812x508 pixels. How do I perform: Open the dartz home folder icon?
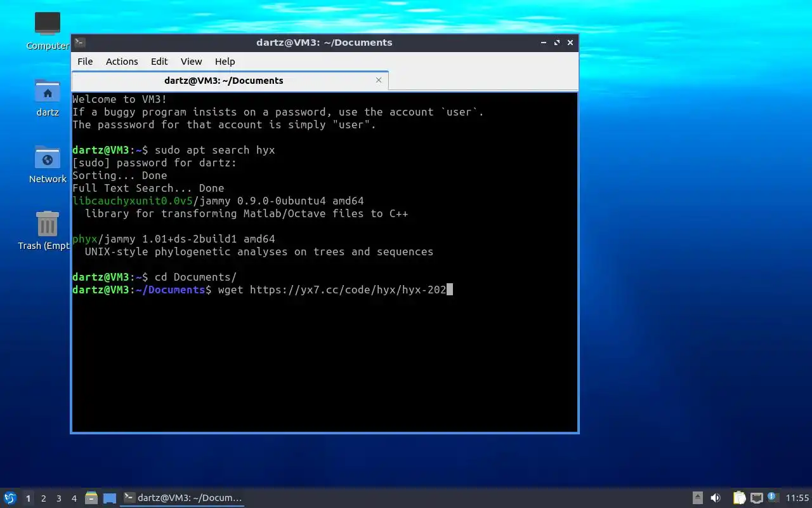[48, 97]
